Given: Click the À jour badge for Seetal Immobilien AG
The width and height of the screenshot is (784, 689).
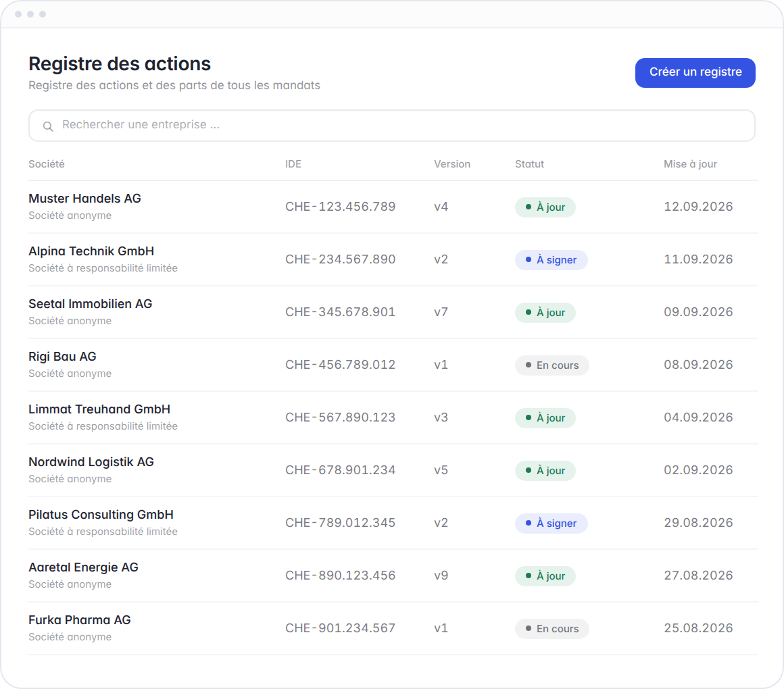Looking at the screenshot, I should tap(545, 313).
